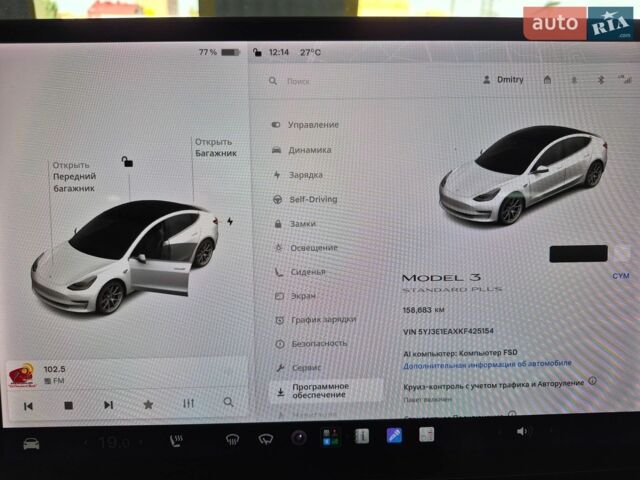Click the Поиск search field
The width and height of the screenshot is (640, 480).
pyautogui.click(x=298, y=81)
